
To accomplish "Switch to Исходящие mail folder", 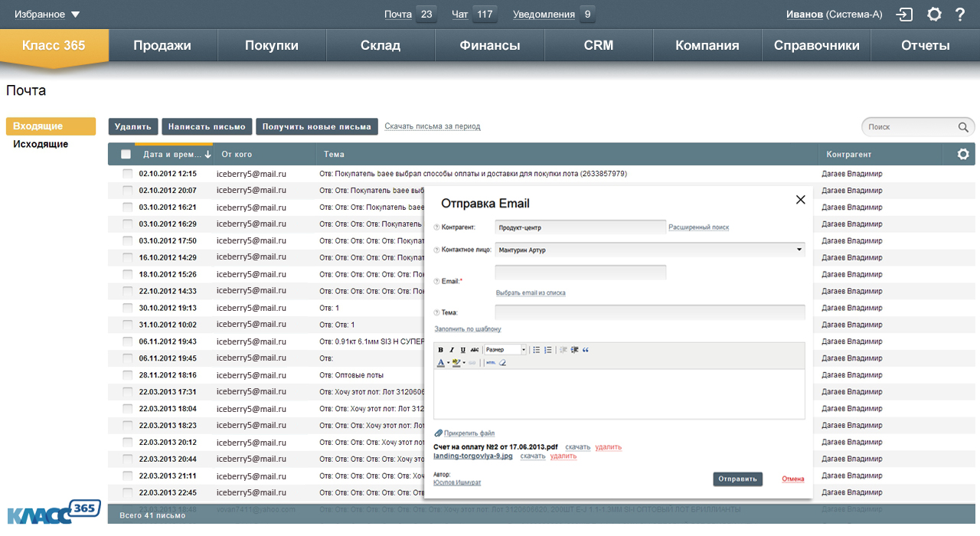I will (41, 144).
